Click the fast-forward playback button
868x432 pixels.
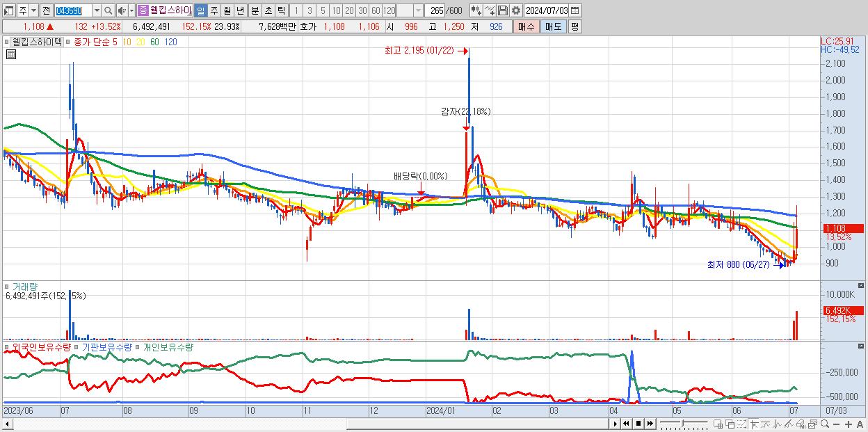(x=650, y=424)
